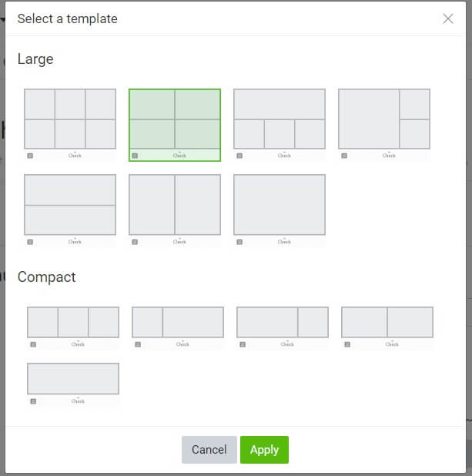Toggle checkbox under the single-cell Large template
Viewport: 472px width, 476px height.
point(239,242)
